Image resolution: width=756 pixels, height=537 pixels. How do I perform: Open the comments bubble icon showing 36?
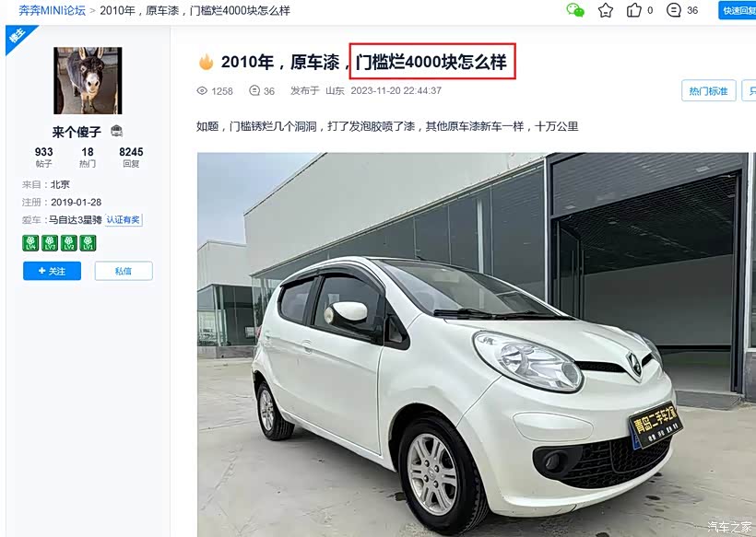[674, 10]
